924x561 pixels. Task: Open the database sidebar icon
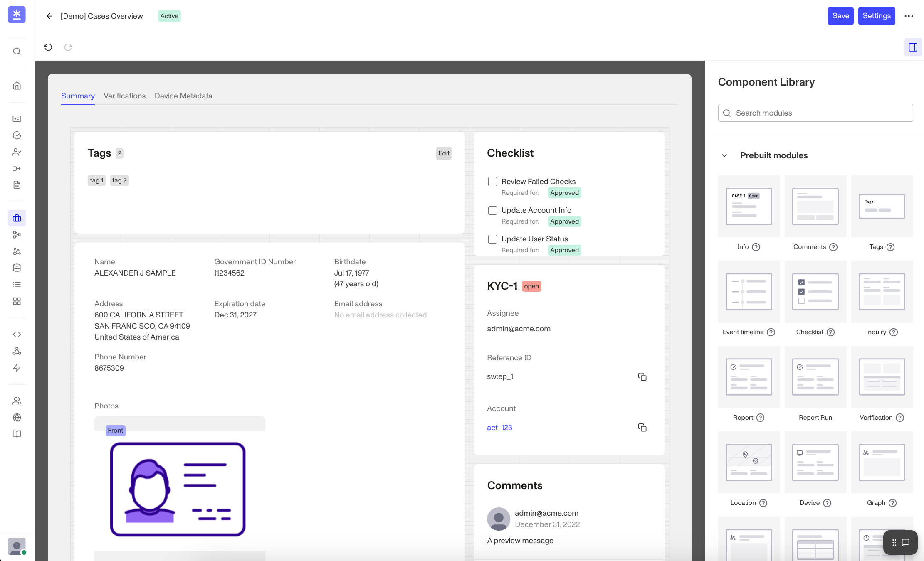[x=17, y=268]
